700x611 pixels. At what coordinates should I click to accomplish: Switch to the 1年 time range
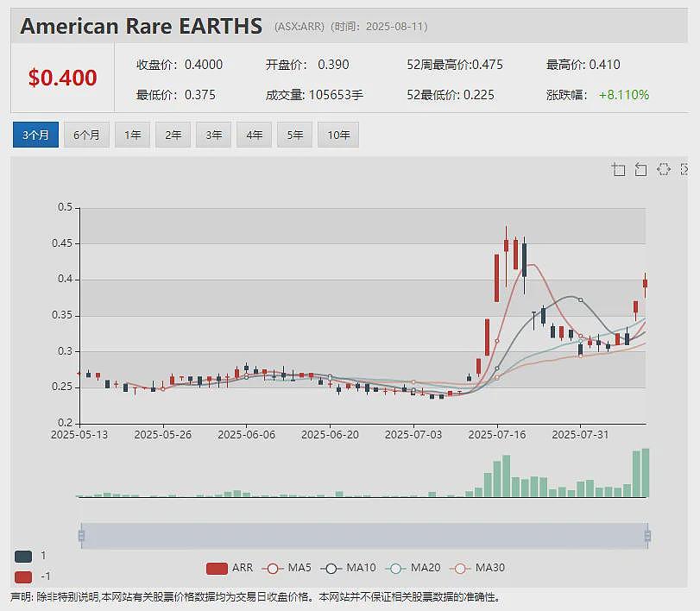pos(133,135)
